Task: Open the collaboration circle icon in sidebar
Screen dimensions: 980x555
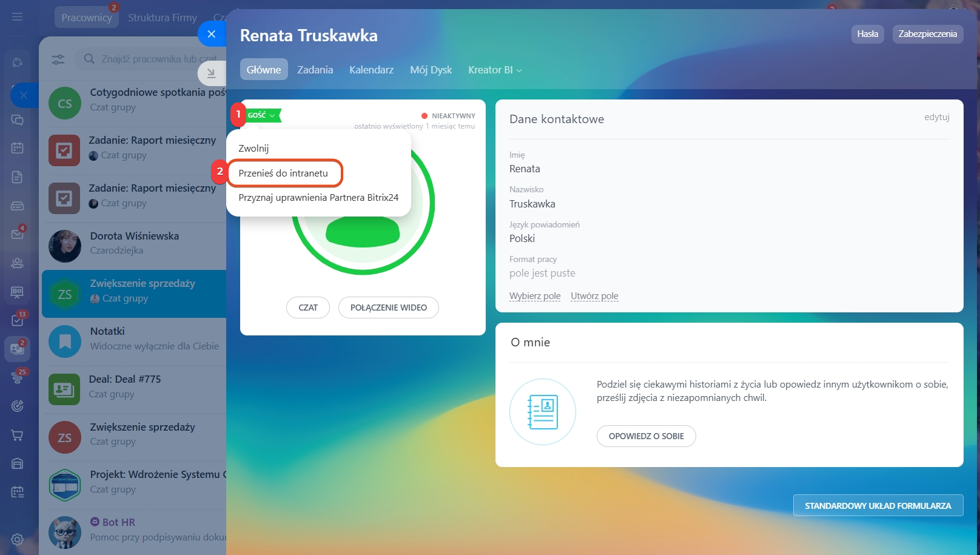Action: [x=17, y=62]
